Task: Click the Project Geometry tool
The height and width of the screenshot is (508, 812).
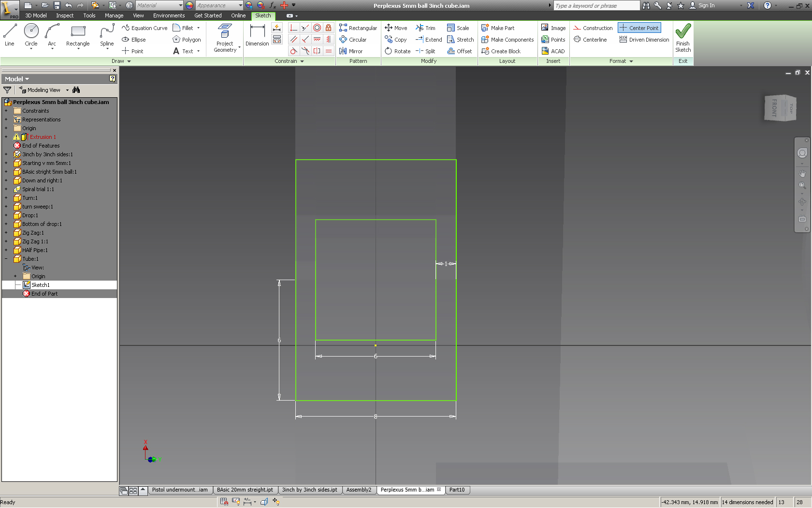Action: point(225,38)
